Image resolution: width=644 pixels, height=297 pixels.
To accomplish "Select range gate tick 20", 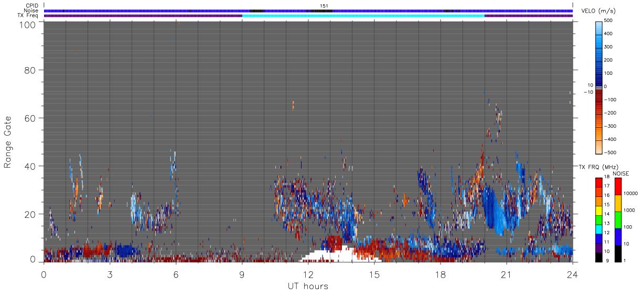I will [29, 214].
